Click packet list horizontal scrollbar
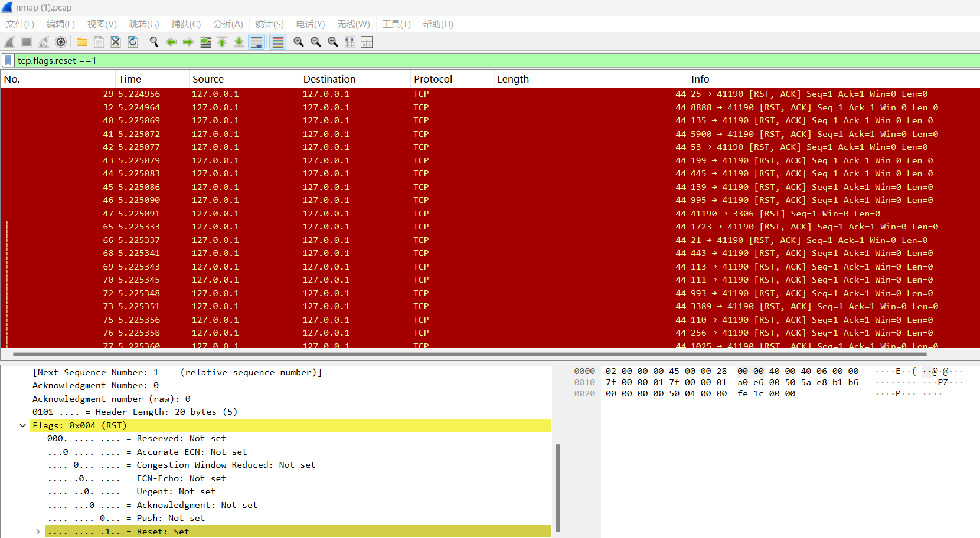The image size is (980, 538). click(469, 355)
